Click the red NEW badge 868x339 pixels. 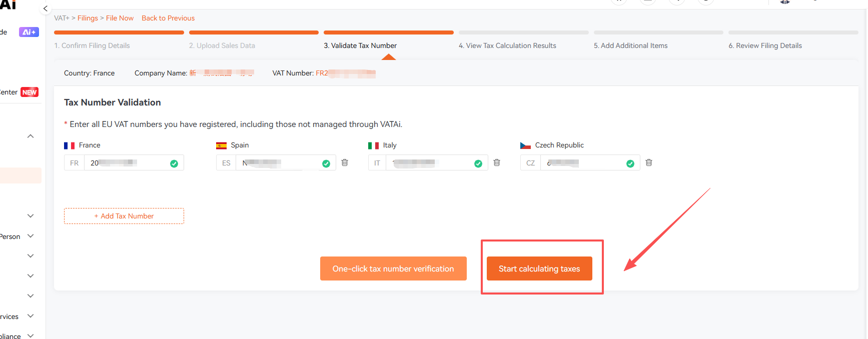[30, 92]
